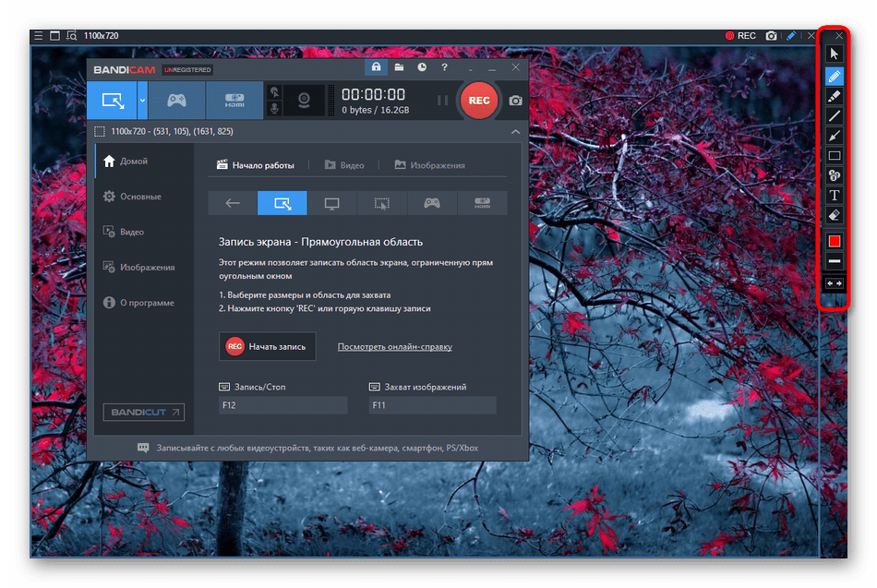Choose the Rectangle shape tool
877x588 pixels.
[834, 155]
